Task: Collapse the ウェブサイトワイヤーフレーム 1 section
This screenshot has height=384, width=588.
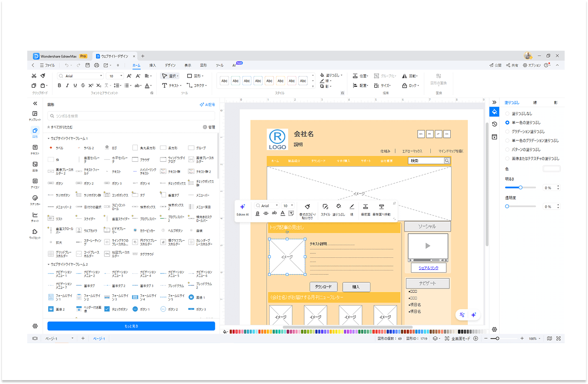Action: [x=49, y=138]
